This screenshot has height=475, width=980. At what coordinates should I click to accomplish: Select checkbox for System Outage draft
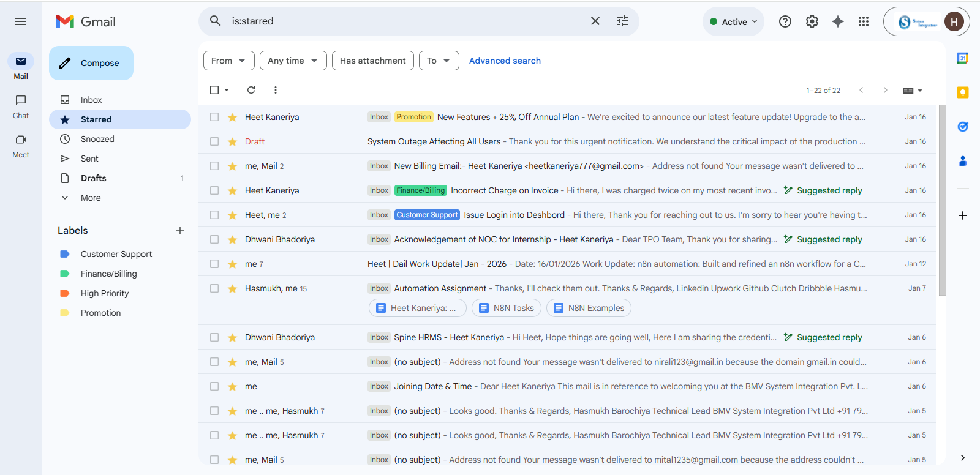click(x=214, y=141)
